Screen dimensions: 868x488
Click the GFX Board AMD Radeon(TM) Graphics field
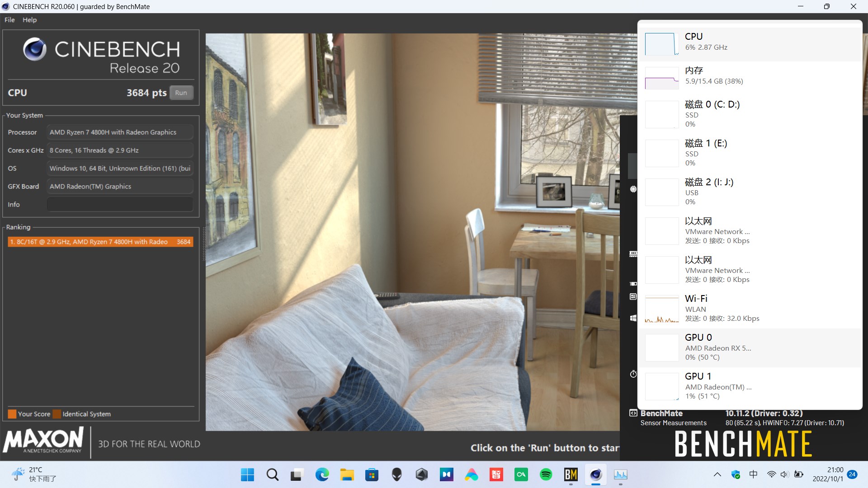coord(120,186)
